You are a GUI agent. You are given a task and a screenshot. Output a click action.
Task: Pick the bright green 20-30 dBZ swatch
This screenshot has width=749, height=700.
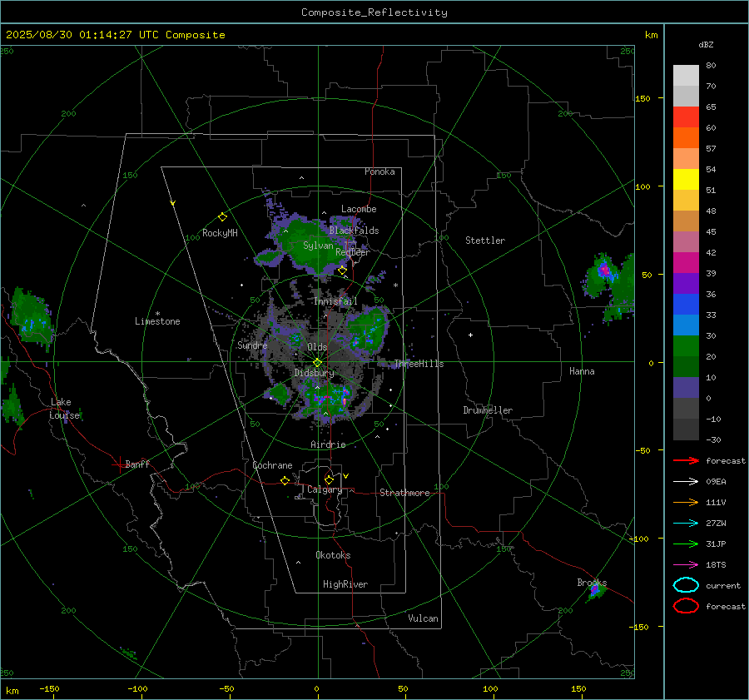686,346
